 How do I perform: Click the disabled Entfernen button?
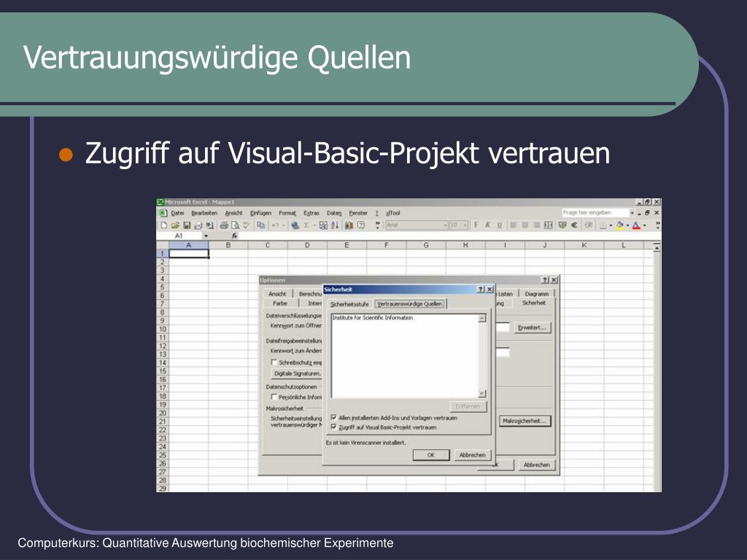(468, 406)
